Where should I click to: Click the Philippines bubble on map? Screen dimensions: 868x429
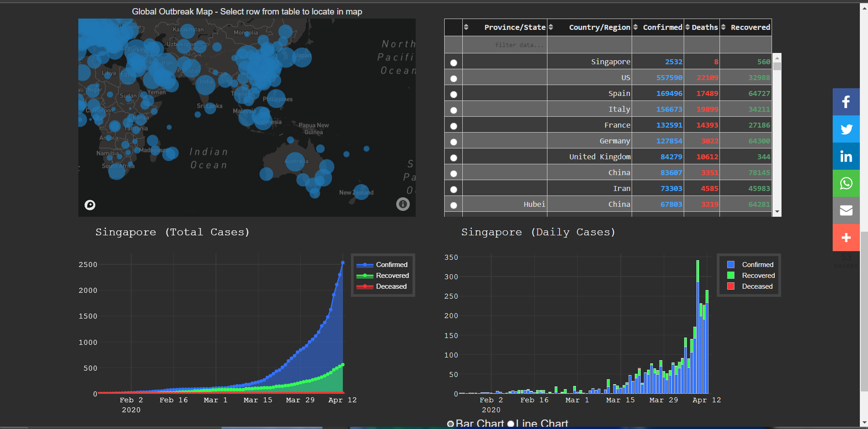pos(276,98)
